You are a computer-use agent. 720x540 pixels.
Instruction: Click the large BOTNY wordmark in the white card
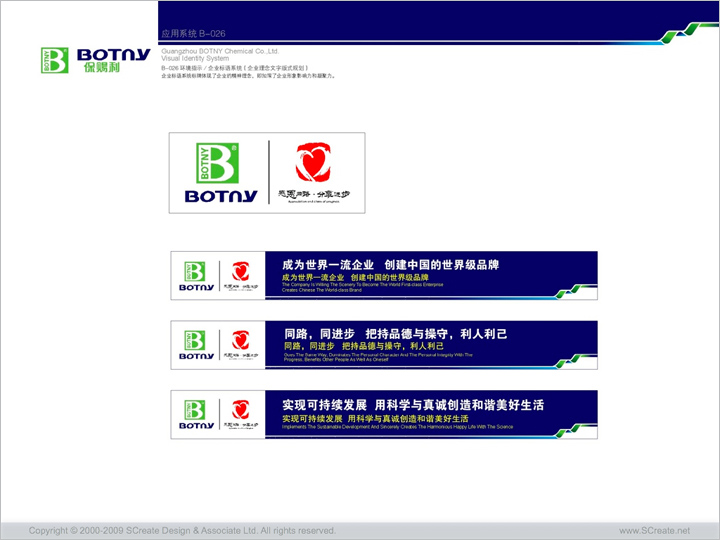(221, 196)
